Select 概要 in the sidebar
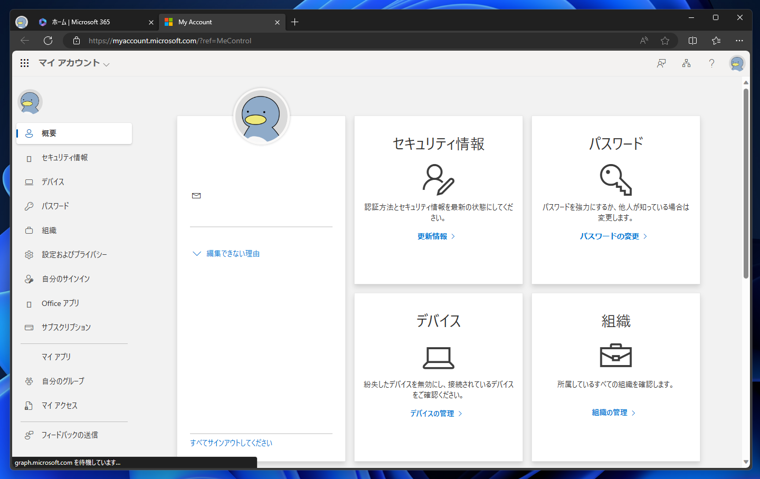Image resolution: width=760 pixels, height=479 pixels. pos(74,133)
